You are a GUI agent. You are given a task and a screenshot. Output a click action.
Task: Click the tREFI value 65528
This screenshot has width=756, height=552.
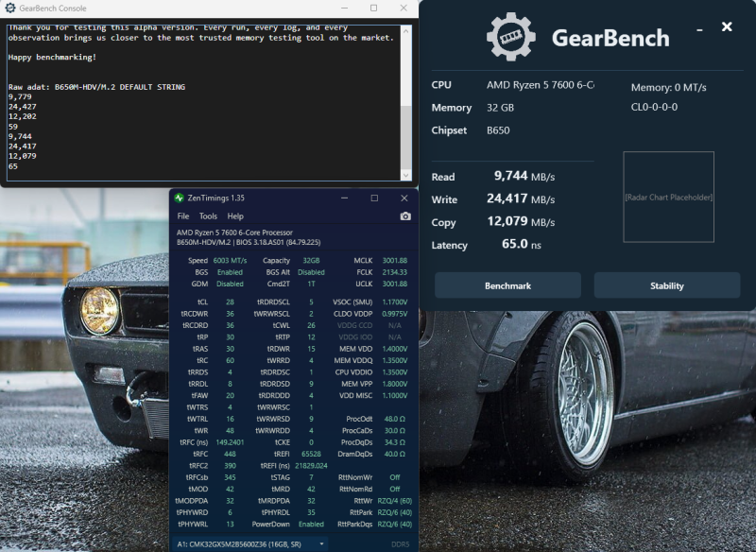tap(311, 454)
